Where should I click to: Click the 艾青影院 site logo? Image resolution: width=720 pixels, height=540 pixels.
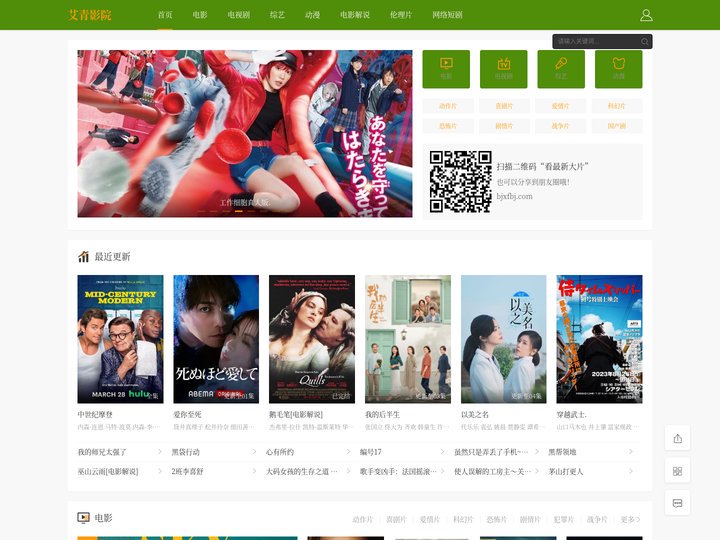click(90, 15)
